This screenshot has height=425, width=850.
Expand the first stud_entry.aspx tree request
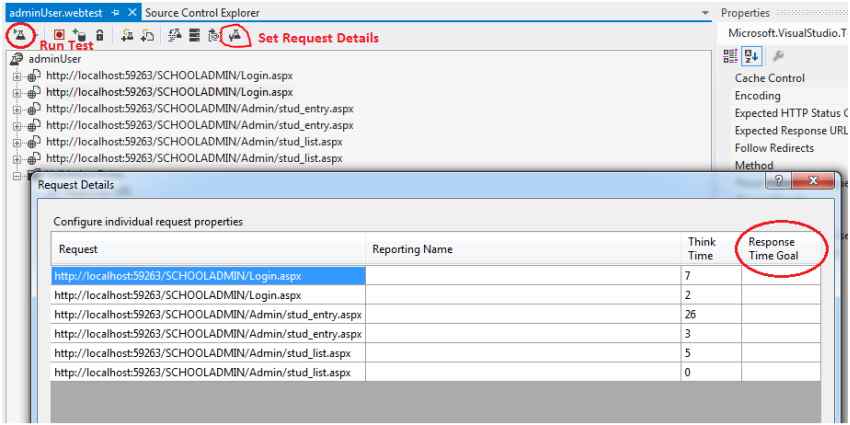click(16, 110)
